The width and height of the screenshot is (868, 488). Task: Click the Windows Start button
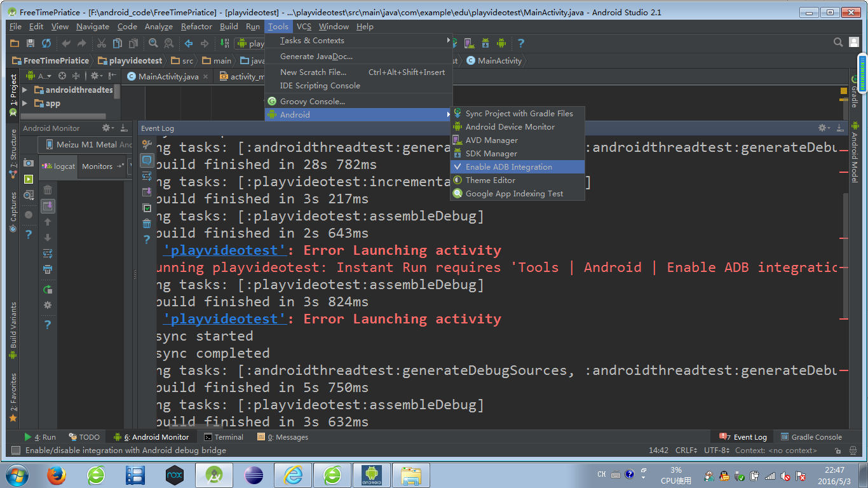(17, 475)
